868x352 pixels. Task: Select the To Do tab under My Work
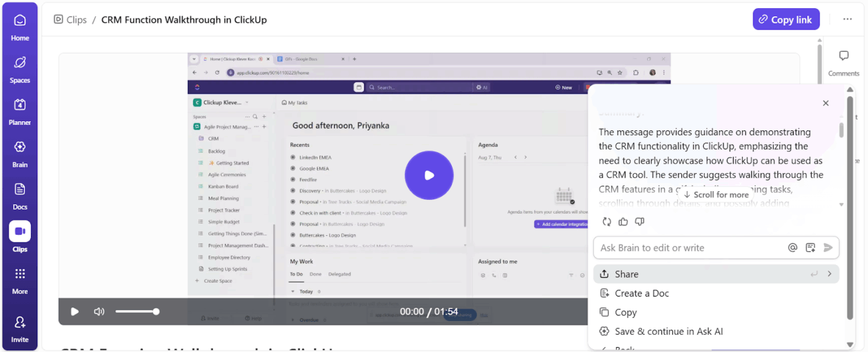[x=296, y=274]
